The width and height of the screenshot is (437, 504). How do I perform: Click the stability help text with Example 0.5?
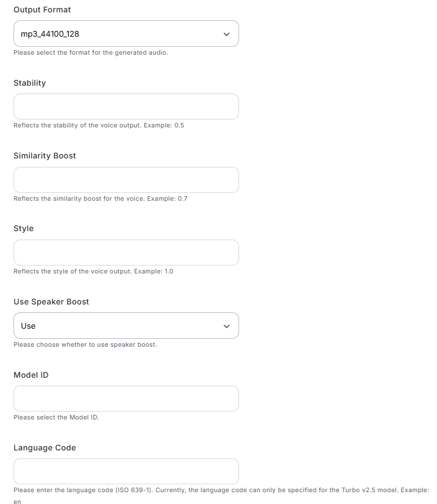99,125
